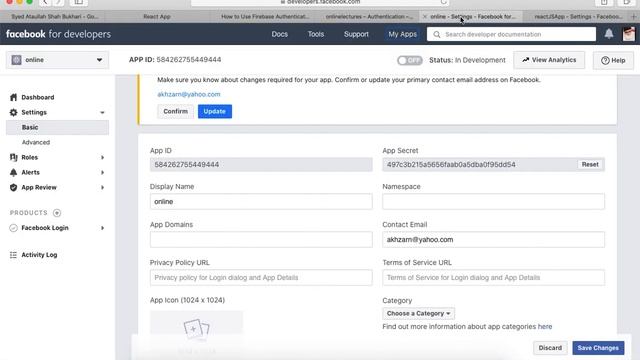Open the Tools menu

click(x=316, y=34)
